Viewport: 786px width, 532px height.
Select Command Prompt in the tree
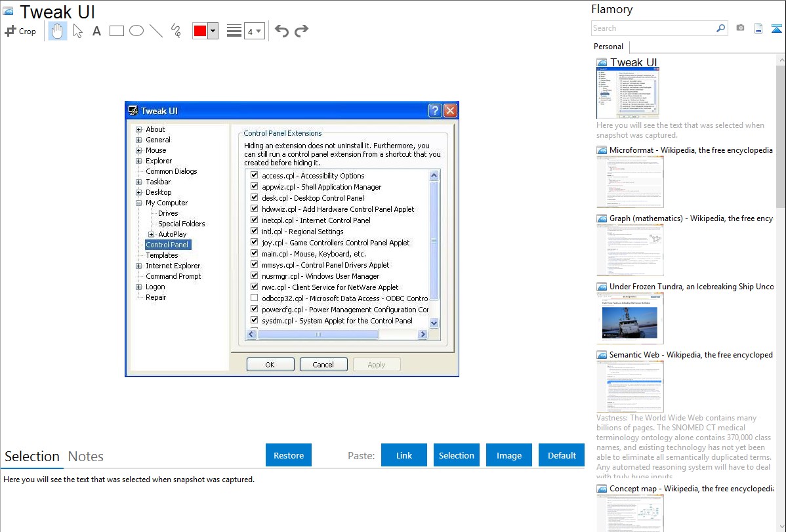point(173,276)
